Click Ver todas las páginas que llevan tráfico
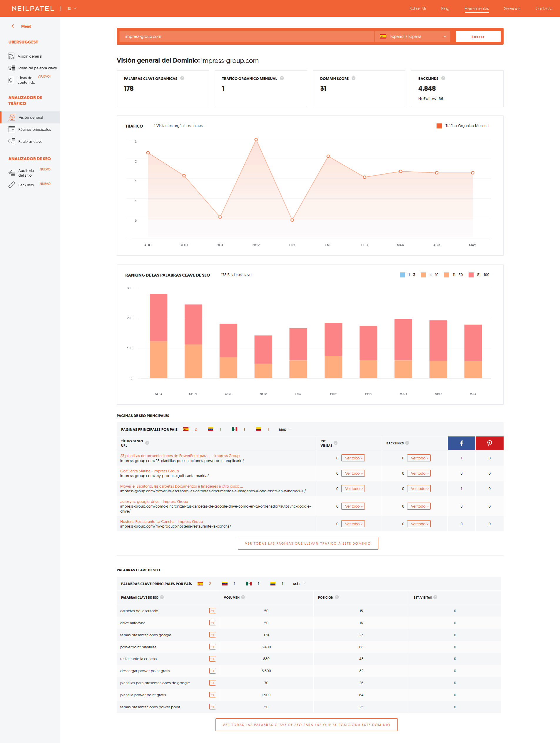The width and height of the screenshot is (560, 743). pos(308,543)
